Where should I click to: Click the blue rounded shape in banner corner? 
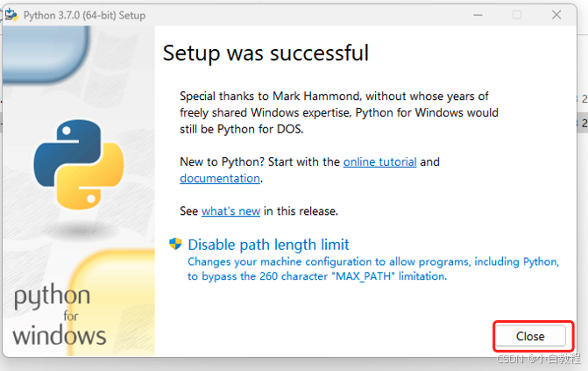46,54
